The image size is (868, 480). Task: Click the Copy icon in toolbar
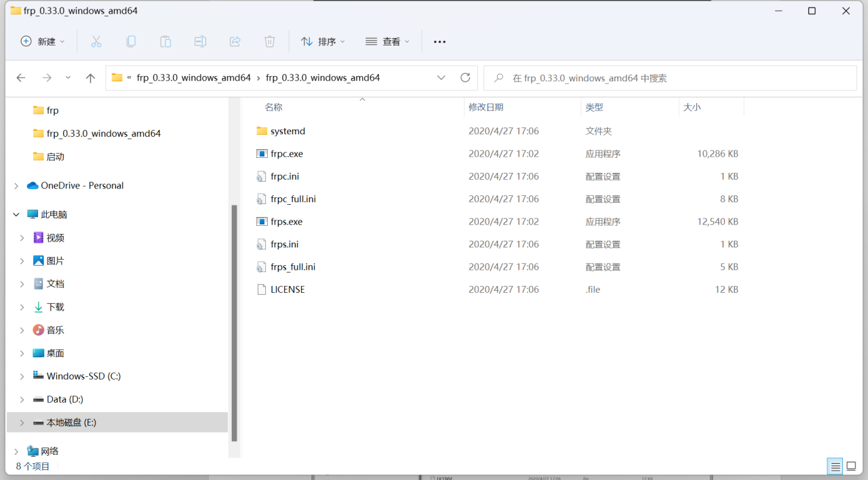[131, 41]
